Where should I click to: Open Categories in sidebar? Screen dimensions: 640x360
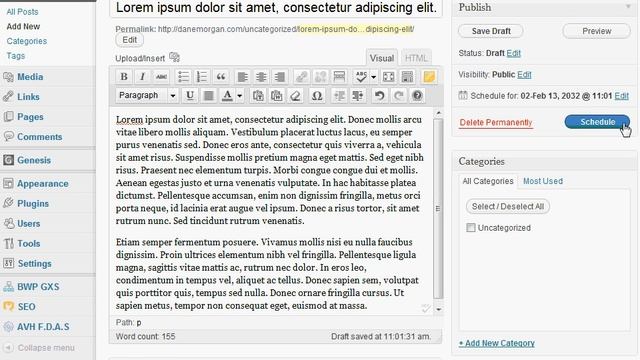pos(27,41)
